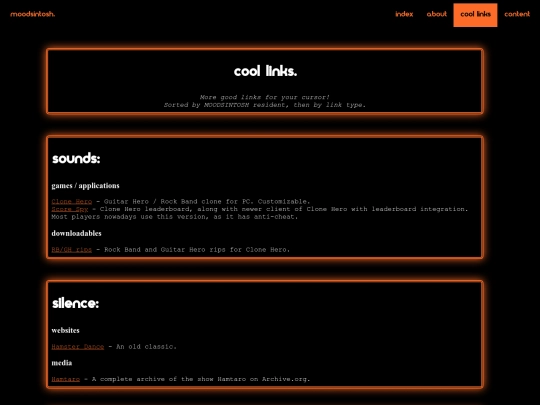
Task: Click the 'silence:' section heading
Action: 75,303
